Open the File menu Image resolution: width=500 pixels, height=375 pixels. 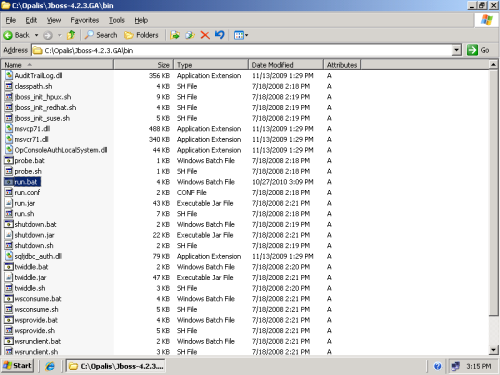pos(11,20)
